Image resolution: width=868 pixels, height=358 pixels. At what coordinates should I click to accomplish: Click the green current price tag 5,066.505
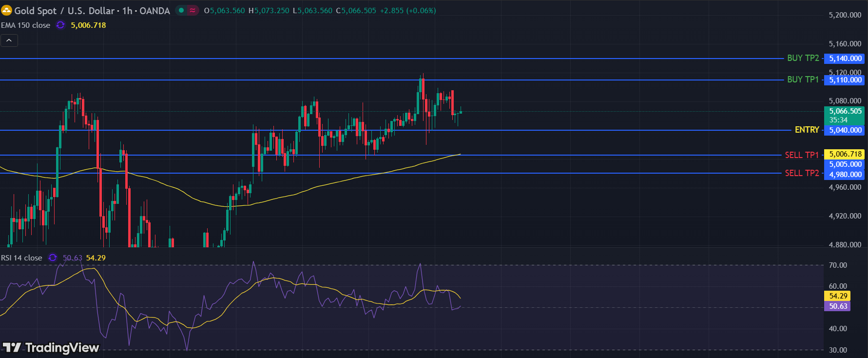point(845,111)
